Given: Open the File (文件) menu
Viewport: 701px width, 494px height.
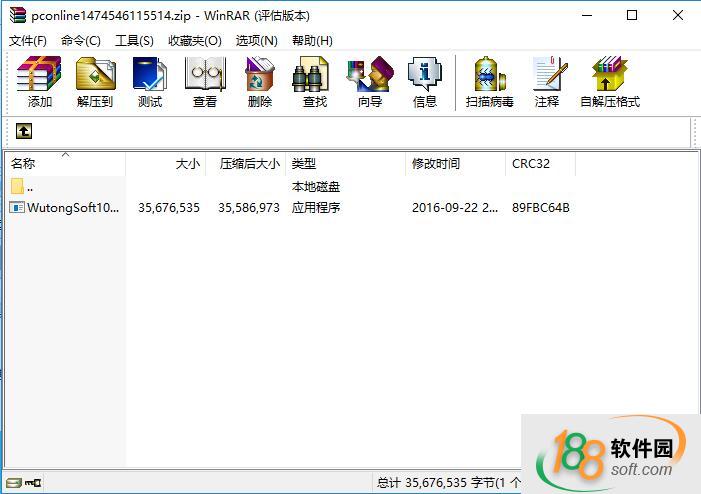Looking at the screenshot, I should click(x=28, y=40).
